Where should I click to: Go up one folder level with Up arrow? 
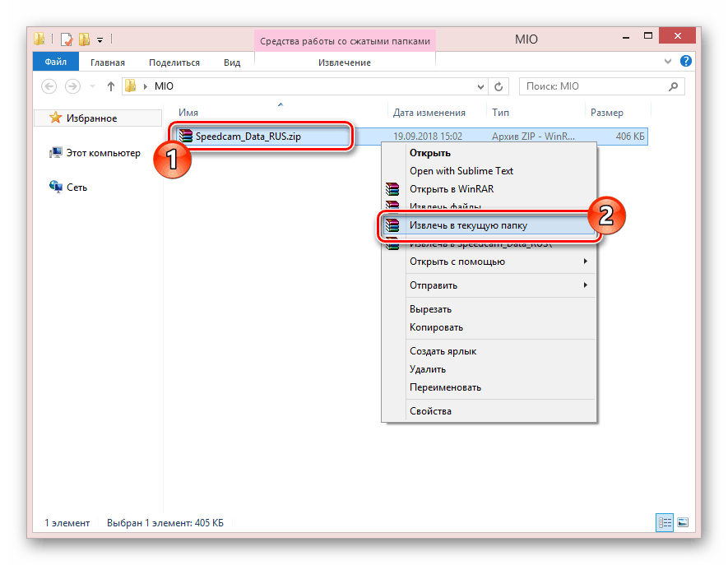[x=111, y=86]
